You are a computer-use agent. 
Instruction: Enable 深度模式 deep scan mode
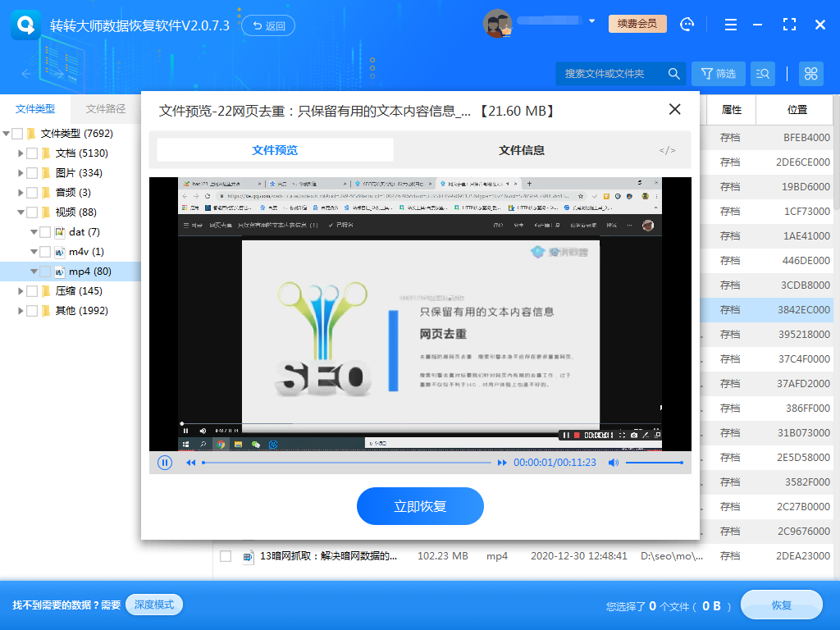point(154,605)
